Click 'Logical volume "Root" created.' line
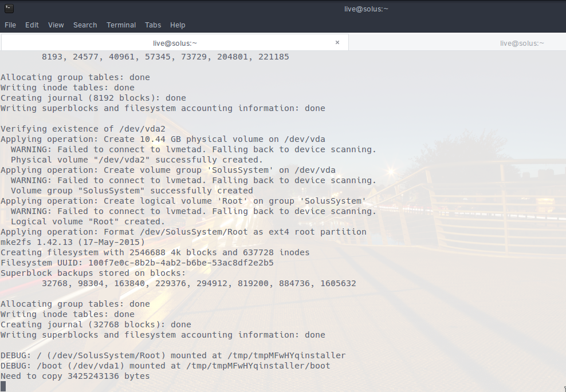This screenshot has width=566, height=392. [88, 221]
